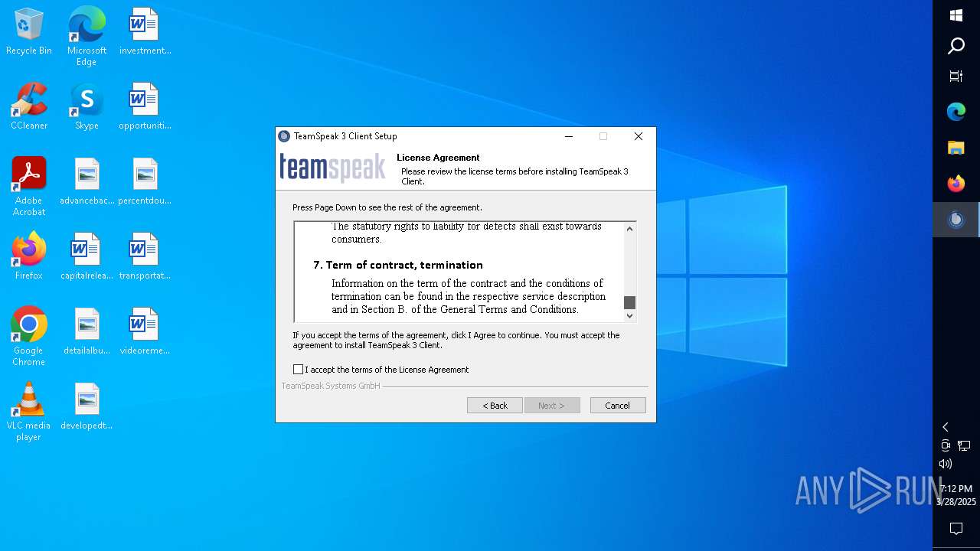Expand the hidden system tray icons chevron
This screenshot has width=980, height=551.
click(946, 427)
